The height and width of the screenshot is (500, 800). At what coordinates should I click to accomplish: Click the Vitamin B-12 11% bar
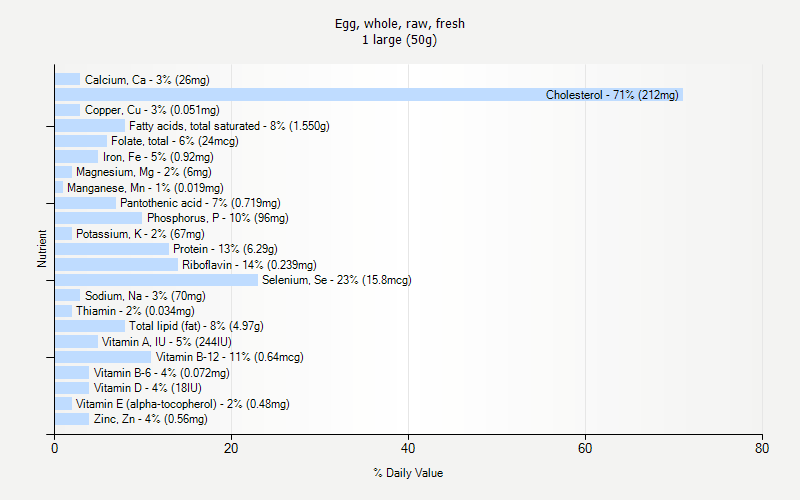[x=102, y=357]
